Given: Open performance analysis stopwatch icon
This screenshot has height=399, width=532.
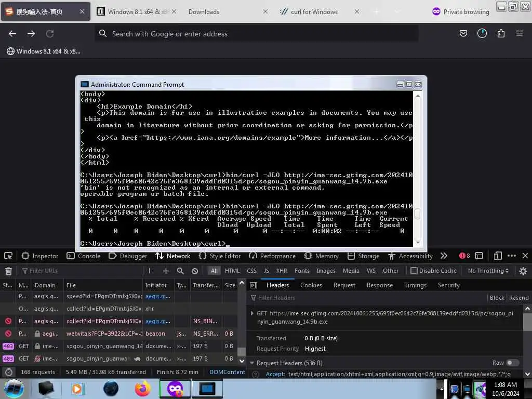Looking at the screenshot, I should pos(9,372).
